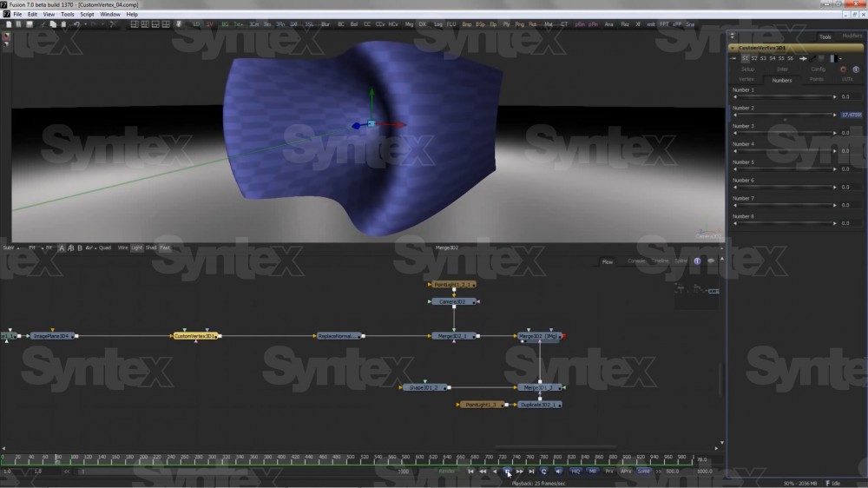Image resolution: width=868 pixels, height=488 pixels.
Task: Toggle MB motion blur button
Action: click(592, 471)
